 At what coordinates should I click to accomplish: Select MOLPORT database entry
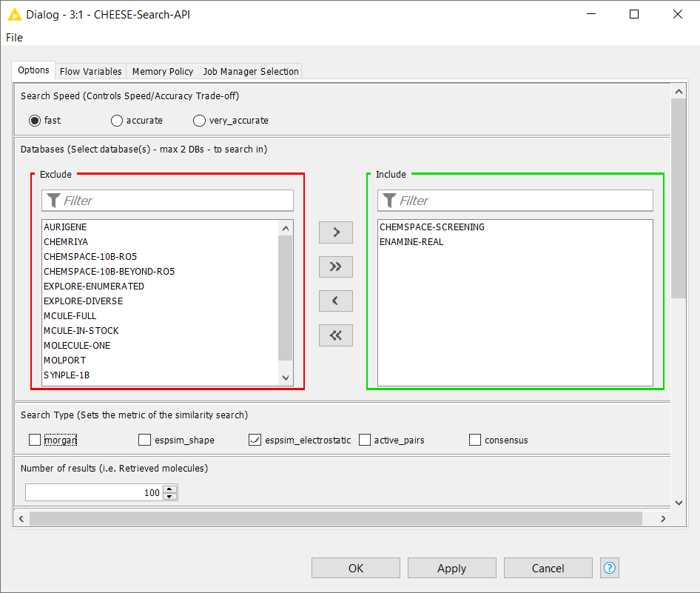tap(161, 360)
